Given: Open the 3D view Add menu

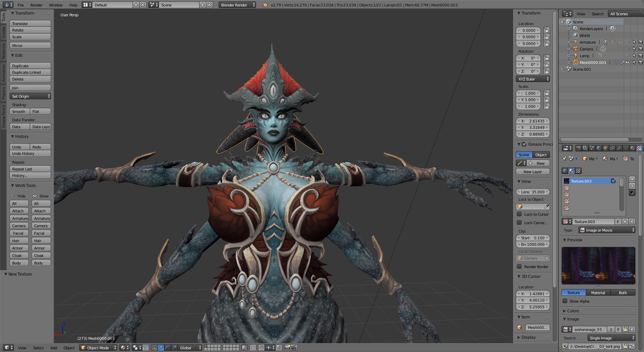Looking at the screenshot, I should pos(53,348).
